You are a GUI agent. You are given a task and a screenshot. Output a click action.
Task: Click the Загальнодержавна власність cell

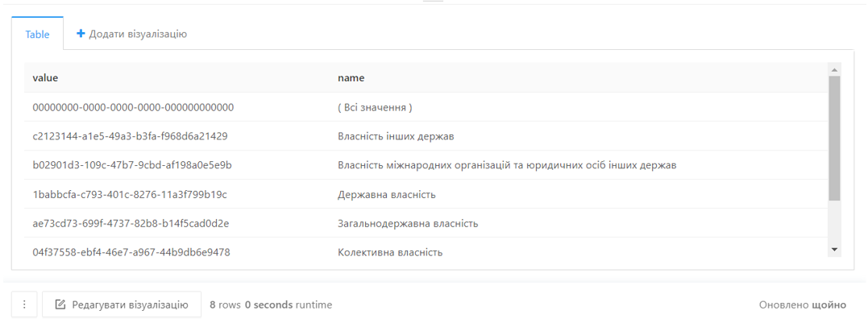[408, 223]
